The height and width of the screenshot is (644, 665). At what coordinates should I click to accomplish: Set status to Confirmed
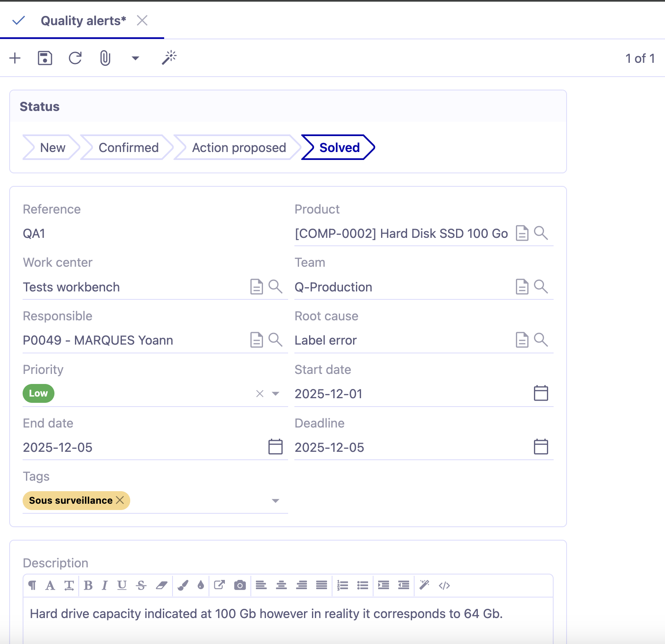(128, 147)
